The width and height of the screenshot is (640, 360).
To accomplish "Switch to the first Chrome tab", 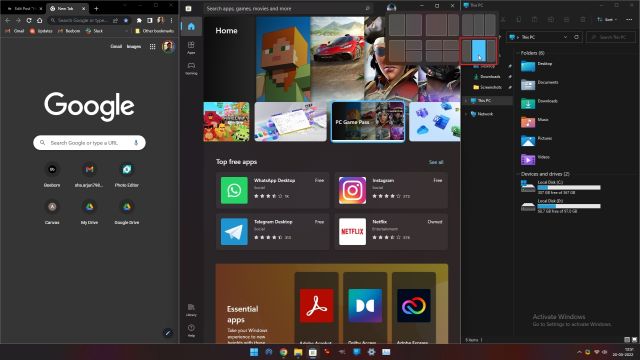I will 24,8.
